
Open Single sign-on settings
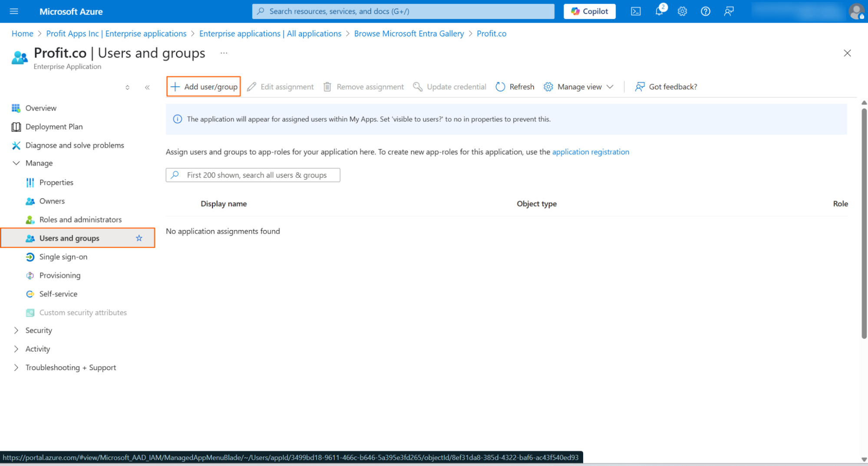click(x=63, y=257)
